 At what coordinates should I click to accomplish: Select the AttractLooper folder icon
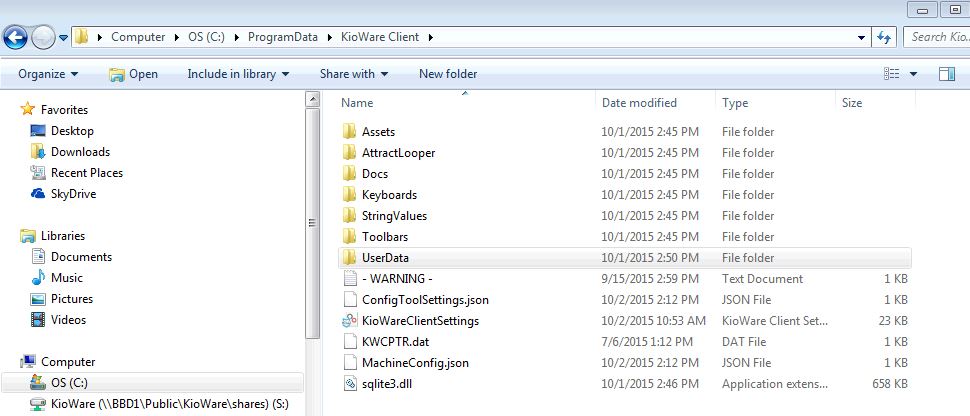click(349, 152)
